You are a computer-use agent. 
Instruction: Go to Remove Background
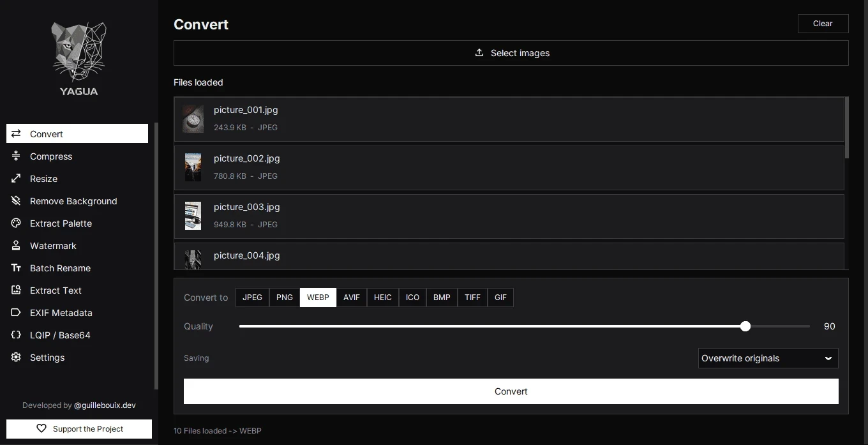[x=77, y=201]
